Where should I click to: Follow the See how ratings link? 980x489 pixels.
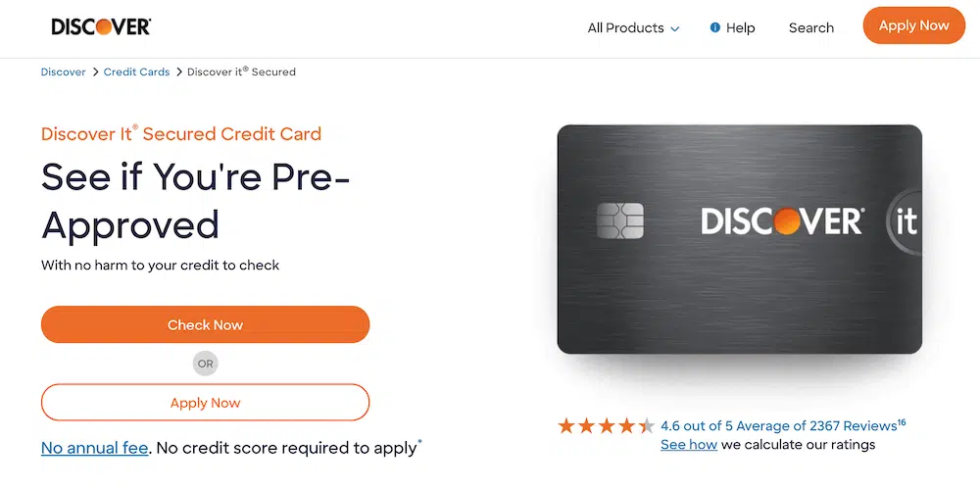tap(689, 444)
